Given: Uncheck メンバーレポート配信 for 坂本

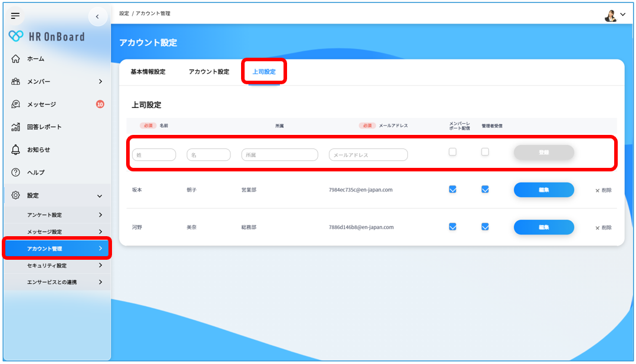Looking at the screenshot, I should [x=453, y=189].
